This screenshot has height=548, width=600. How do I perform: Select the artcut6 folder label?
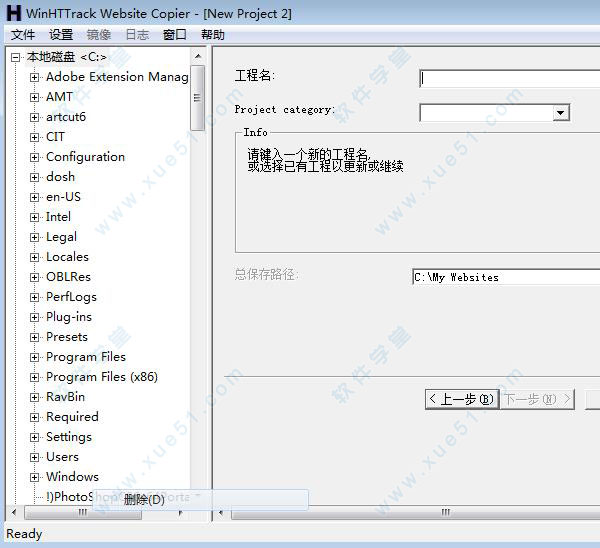pos(66,117)
